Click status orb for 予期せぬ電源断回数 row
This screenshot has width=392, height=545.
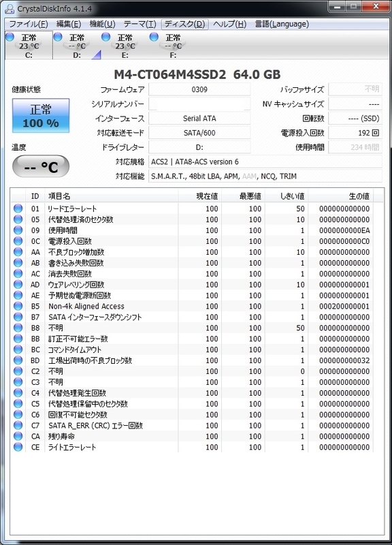pyautogui.click(x=18, y=295)
